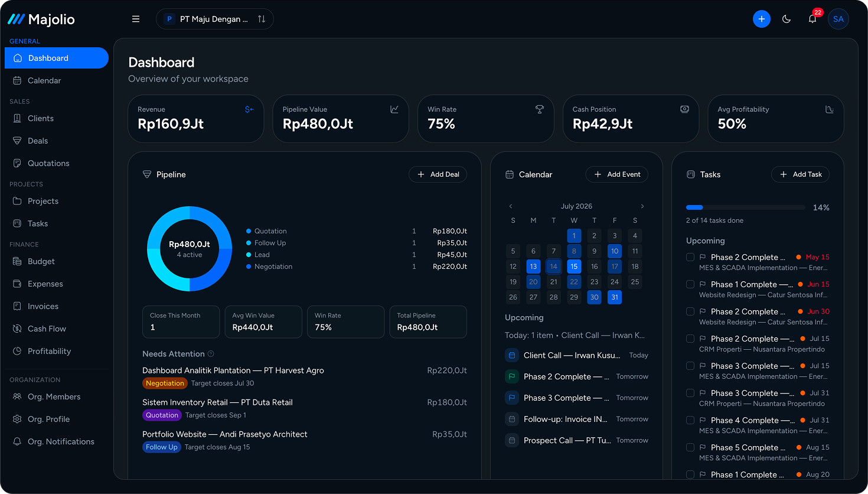The image size is (868, 494).
Task: Collapse sidebar with hamburger icon
Action: point(136,19)
